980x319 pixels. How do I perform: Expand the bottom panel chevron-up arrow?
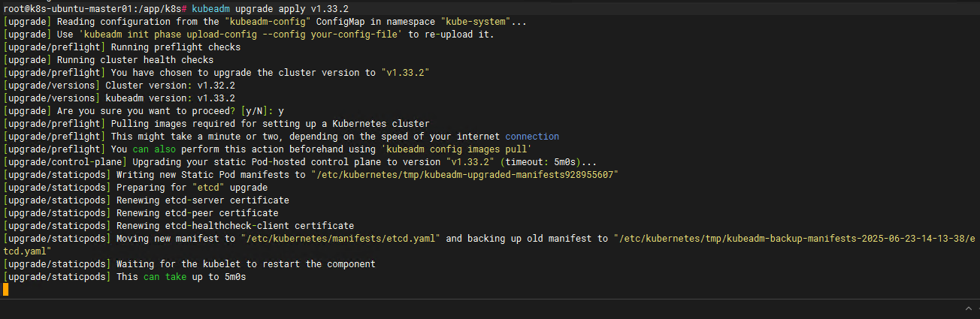coord(967,308)
